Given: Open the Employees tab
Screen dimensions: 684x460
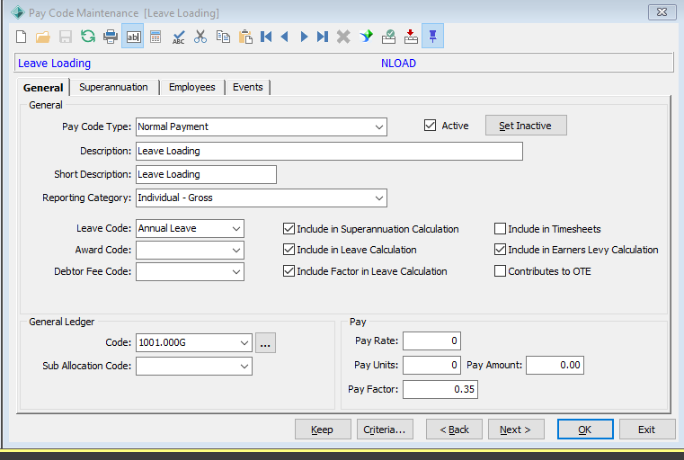Looking at the screenshot, I should click(x=191, y=87).
